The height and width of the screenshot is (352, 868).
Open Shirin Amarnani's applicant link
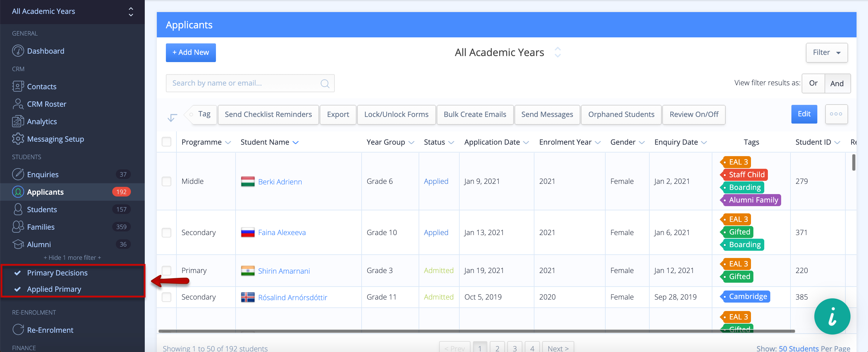[x=284, y=271]
